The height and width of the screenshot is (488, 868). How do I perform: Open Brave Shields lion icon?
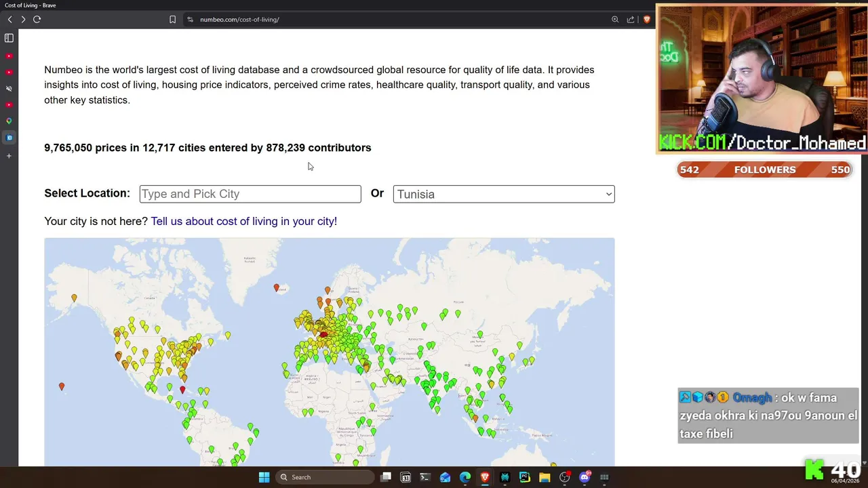(646, 20)
